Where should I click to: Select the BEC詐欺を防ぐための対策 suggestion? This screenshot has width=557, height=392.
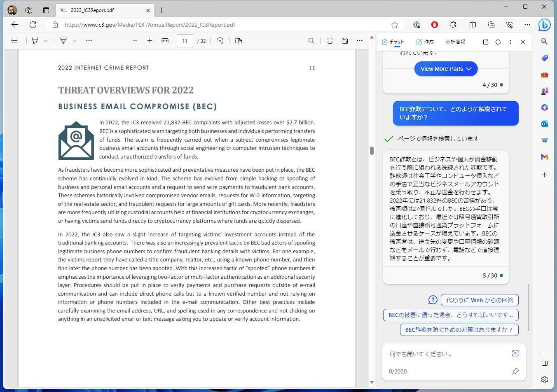tap(459, 330)
